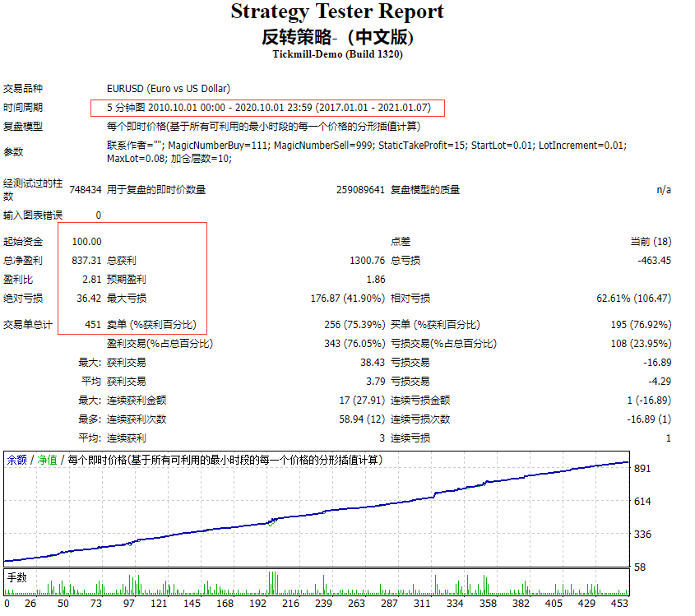This screenshot has width=695, height=616.
Task: Click relative drawdown value 62.61% (106.47)
Action: pos(634,299)
